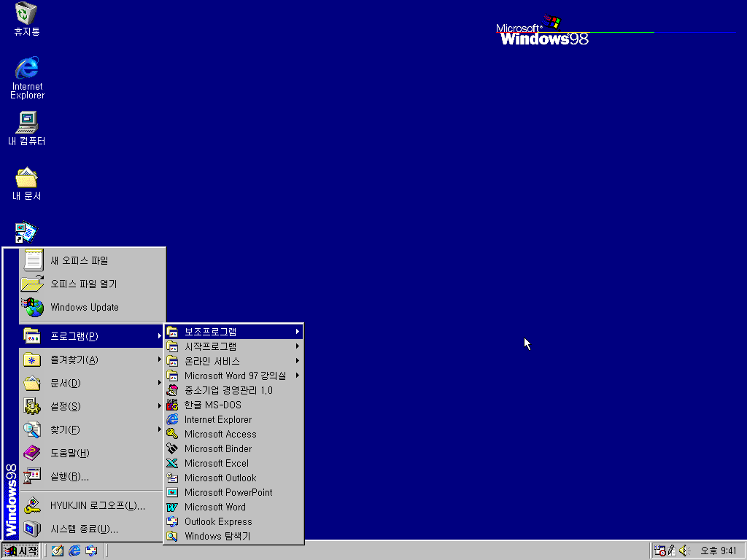Select HYUKJIN 로그오프(L)... entry
Image resolution: width=747 pixels, height=560 pixels.
91,506
